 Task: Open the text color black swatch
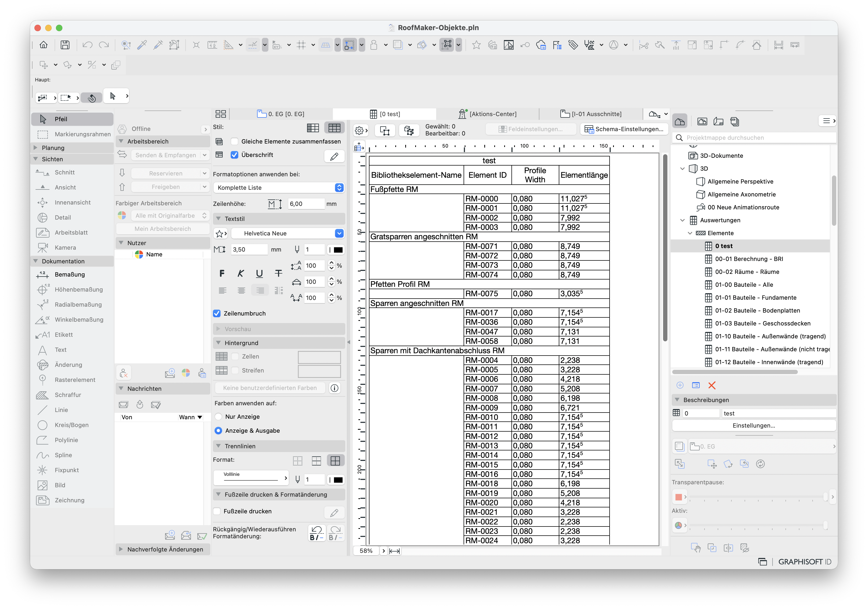pyautogui.click(x=336, y=250)
